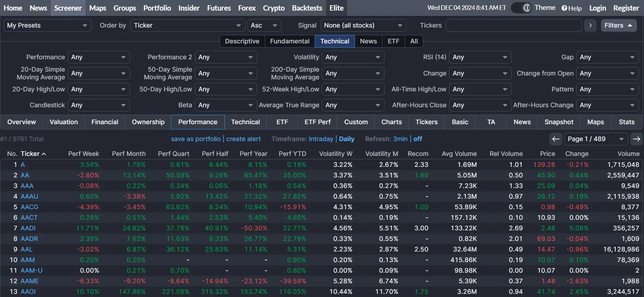Click the arrow button beside Tickers field
644x297 pixels.
click(x=590, y=25)
